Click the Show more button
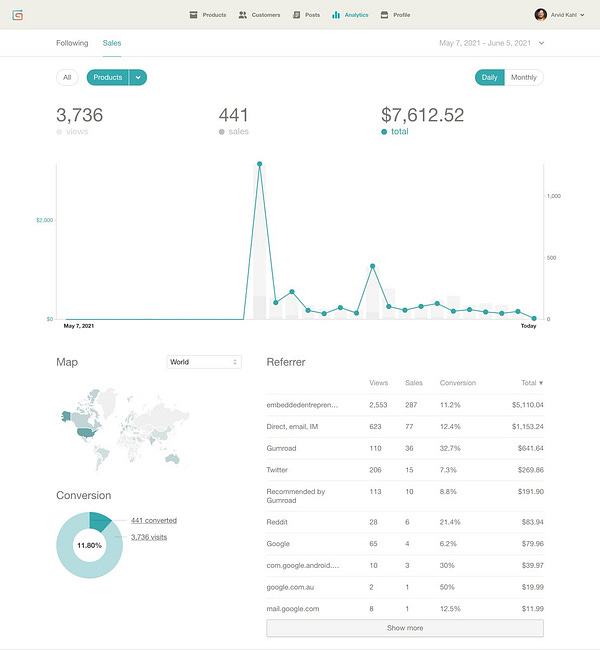The width and height of the screenshot is (600, 650). point(405,628)
